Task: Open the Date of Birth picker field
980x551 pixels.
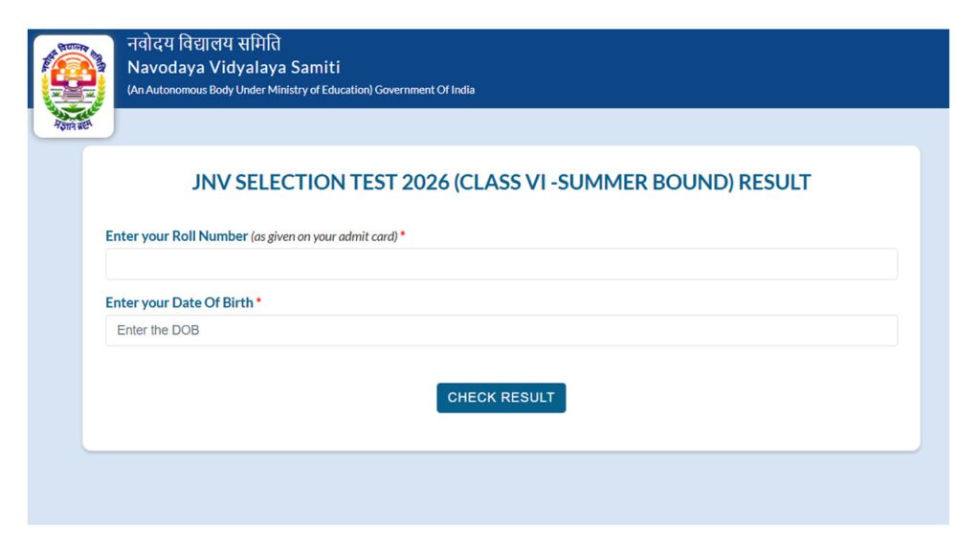Action: pyautogui.click(x=501, y=329)
